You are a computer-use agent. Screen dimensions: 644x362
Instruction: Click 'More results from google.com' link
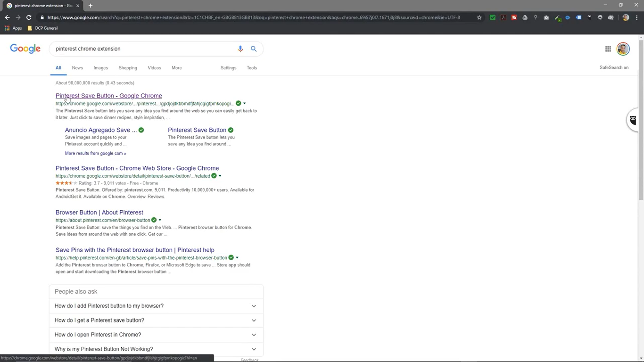point(95,154)
